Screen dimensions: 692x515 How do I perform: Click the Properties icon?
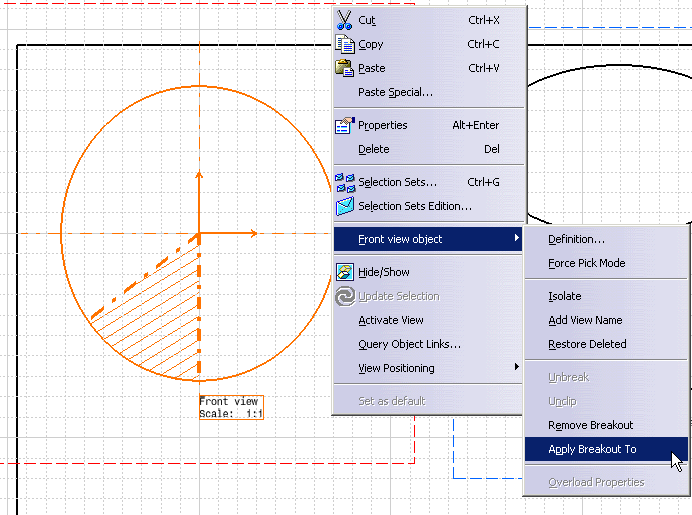click(345, 125)
